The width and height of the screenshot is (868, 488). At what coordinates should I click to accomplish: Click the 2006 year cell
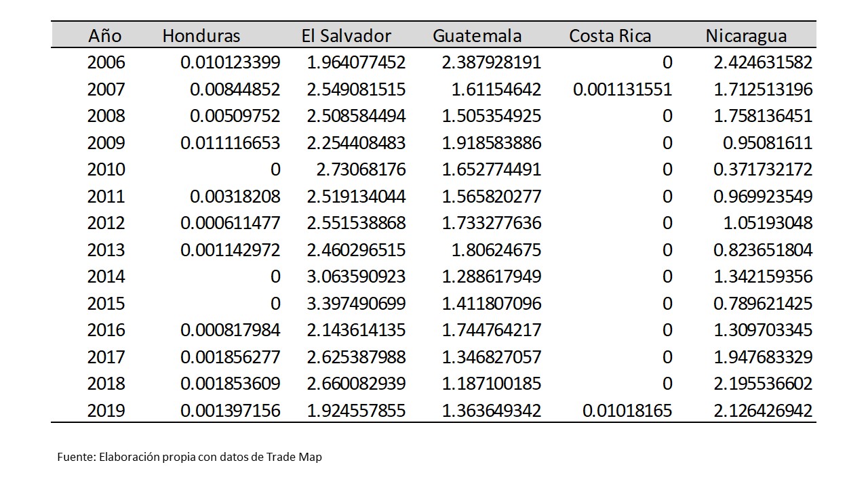[x=106, y=63]
